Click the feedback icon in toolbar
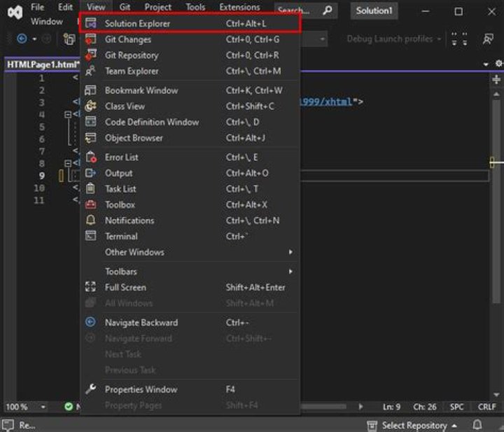This screenshot has width=504, height=432. [x=488, y=39]
